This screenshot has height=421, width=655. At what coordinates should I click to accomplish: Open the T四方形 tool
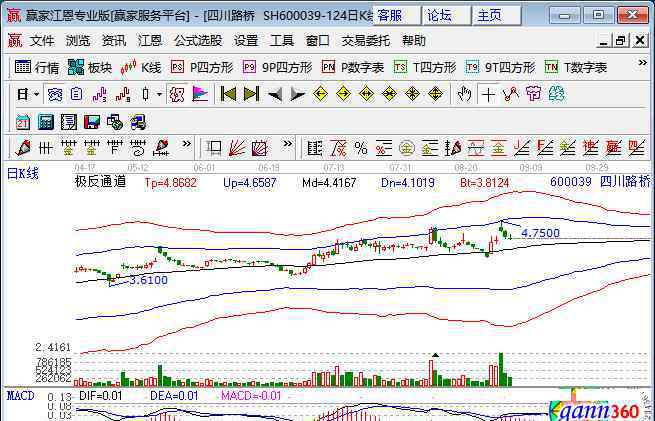425,67
